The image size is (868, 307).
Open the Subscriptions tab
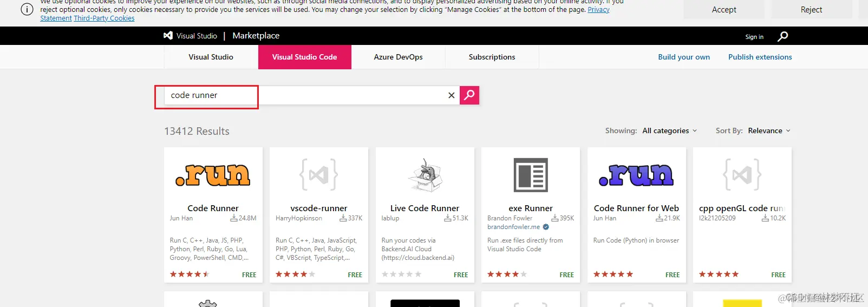[492, 57]
